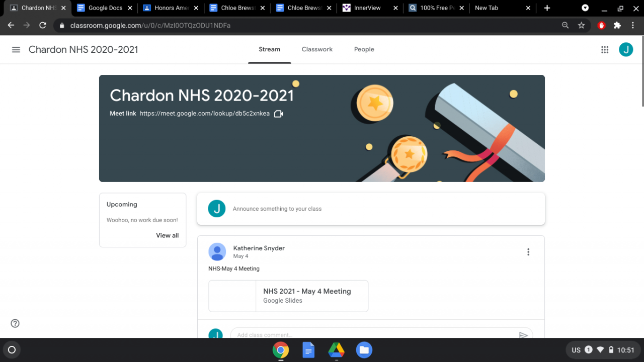This screenshot has width=644, height=362.
Task: Click the page vertical scrollbar
Action: (642, 70)
